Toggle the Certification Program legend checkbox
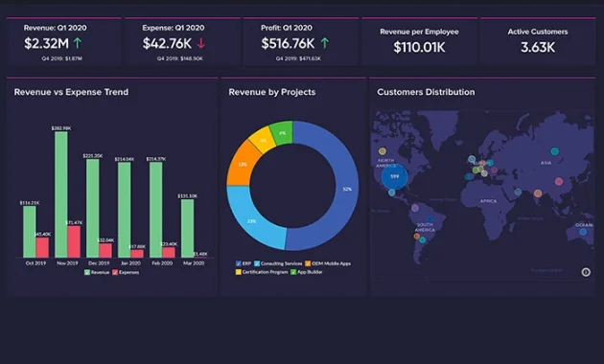This screenshot has width=604, height=364. (238, 272)
